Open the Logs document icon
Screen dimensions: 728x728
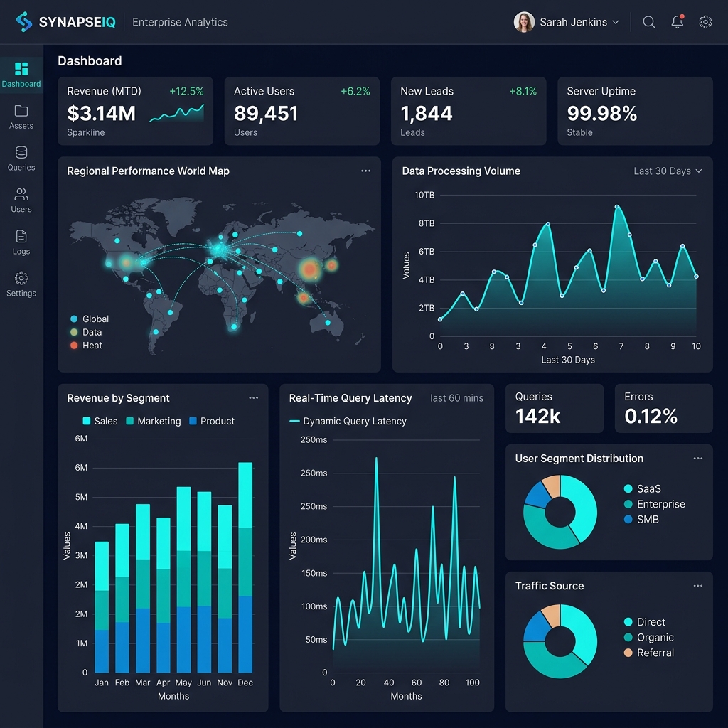pyautogui.click(x=21, y=237)
